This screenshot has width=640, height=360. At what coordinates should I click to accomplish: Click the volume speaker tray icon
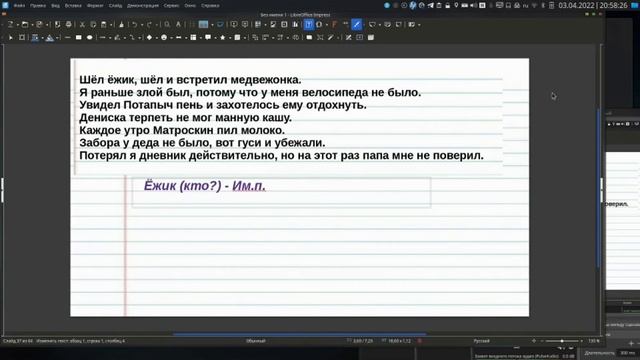tap(473, 5)
